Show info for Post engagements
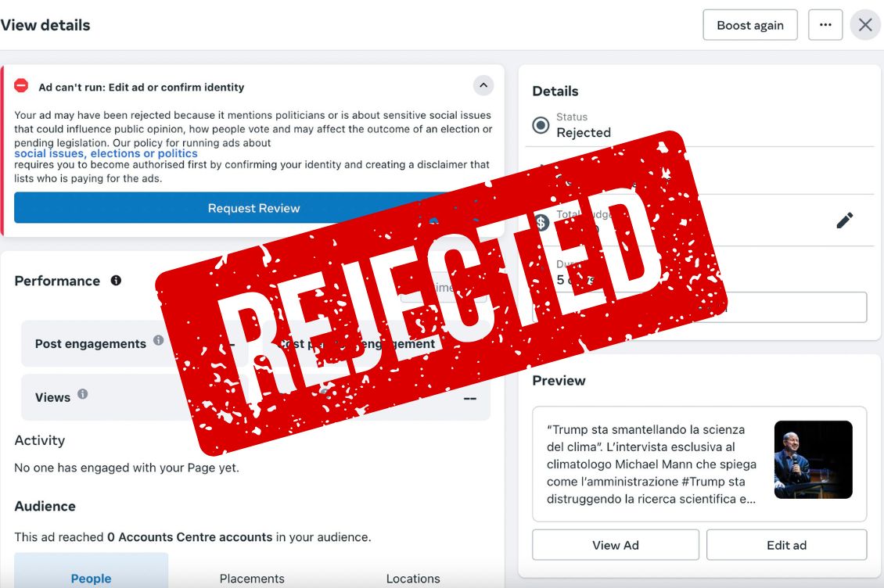 coord(158,341)
